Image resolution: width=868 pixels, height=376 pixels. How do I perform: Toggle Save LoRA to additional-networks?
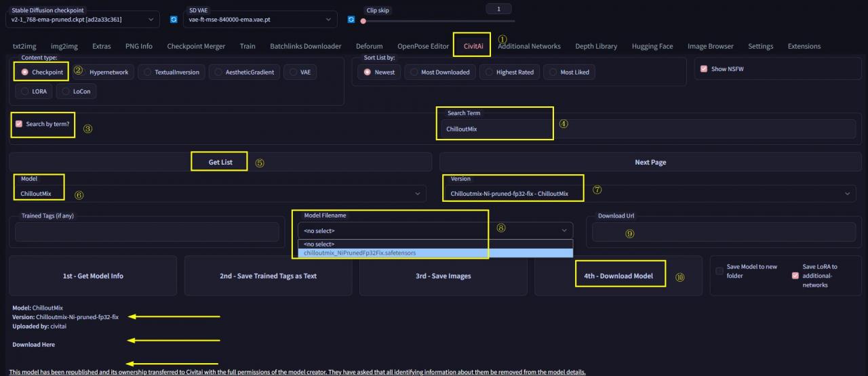[795, 276]
